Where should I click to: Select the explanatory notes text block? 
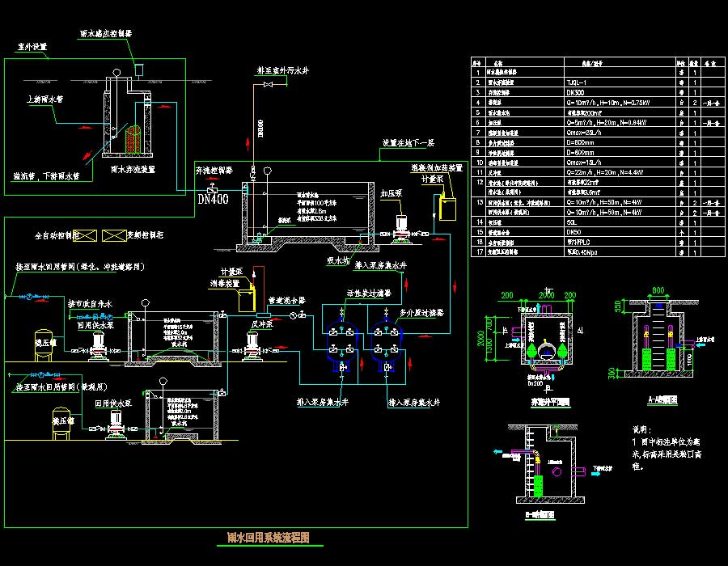pyautogui.click(x=661, y=449)
